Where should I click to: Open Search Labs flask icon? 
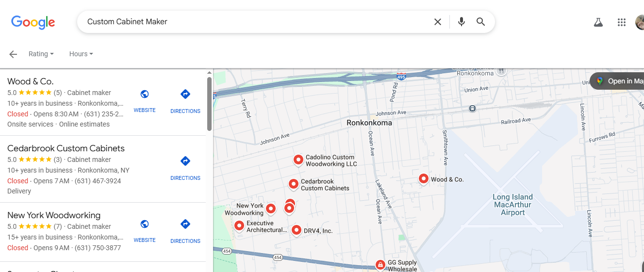coord(598,22)
